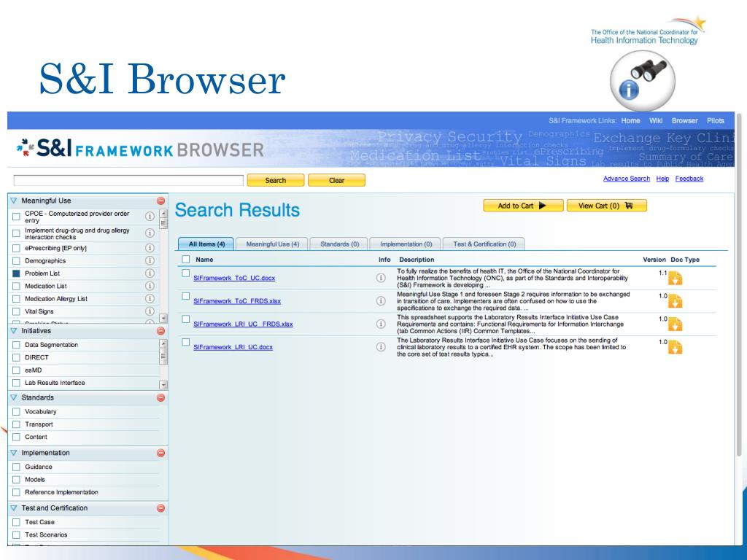This screenshot has width=747, height=560.
Task: Click the yellow Search button
Action: (x=275, y=180)
